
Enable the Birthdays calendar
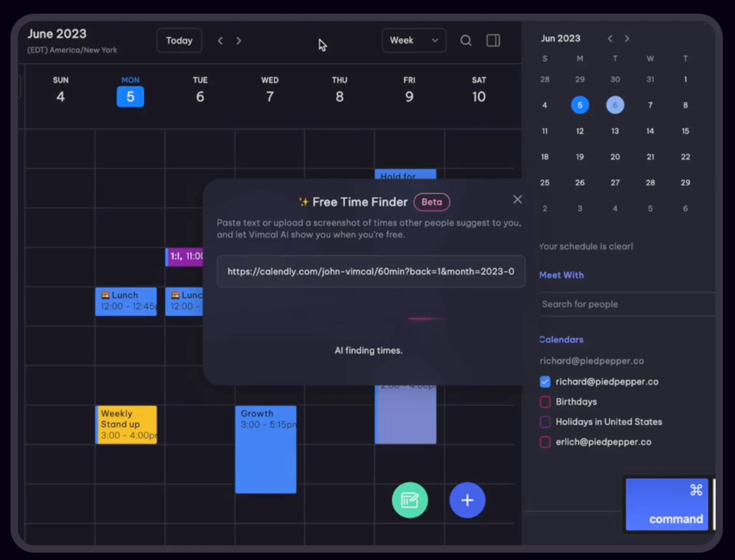[545, 402]
